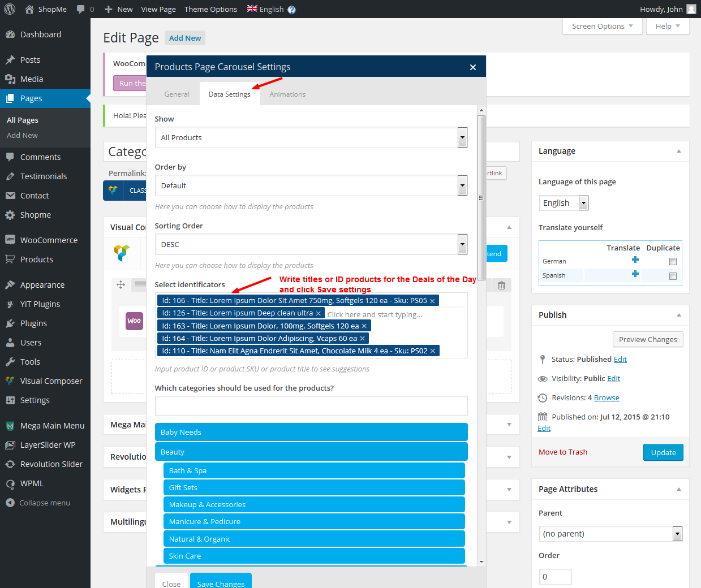Expand the Order by dropdown
701x588 pixels.
[x=311, y=185]
